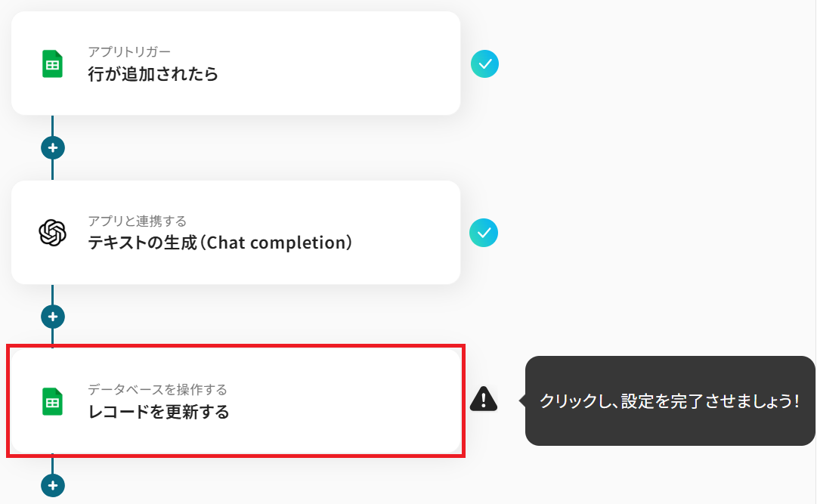Click the checkmark beside テキストの生成

(484, 232)
